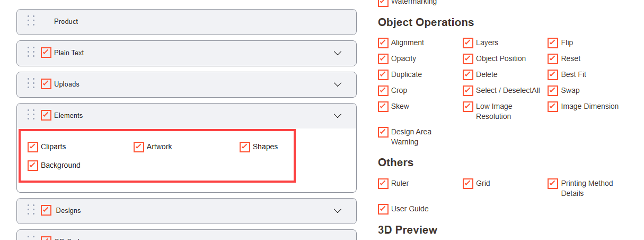Screen dimensions: 644x240
Task: Uncheck the Design Area Warning option
Action: tap(383, 132)
